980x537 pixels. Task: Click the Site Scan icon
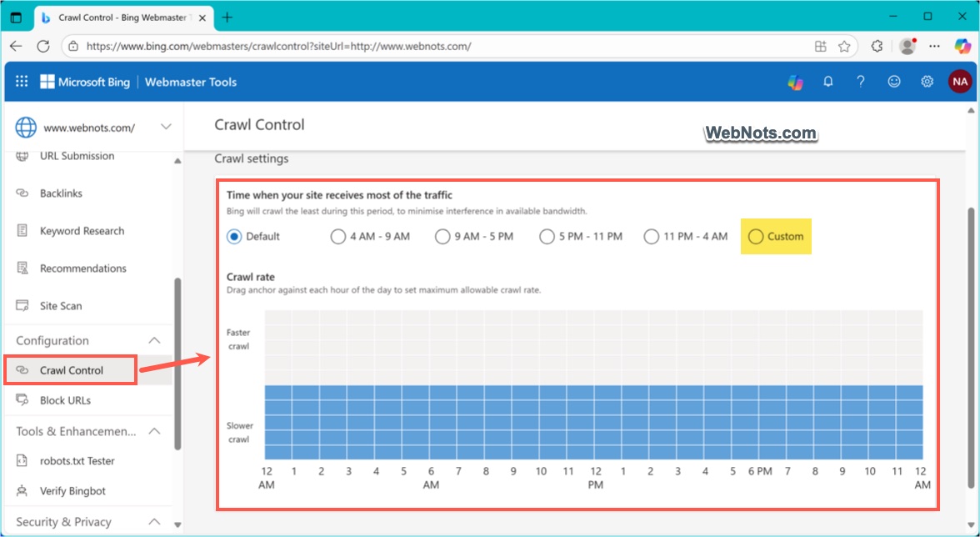tap(22, 306)
